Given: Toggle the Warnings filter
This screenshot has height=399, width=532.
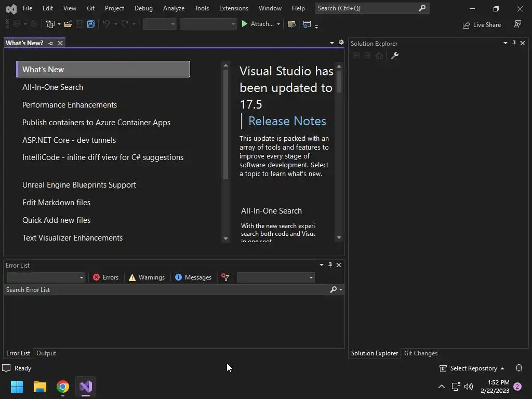Looking at the screenshot, I should point(147,277).
